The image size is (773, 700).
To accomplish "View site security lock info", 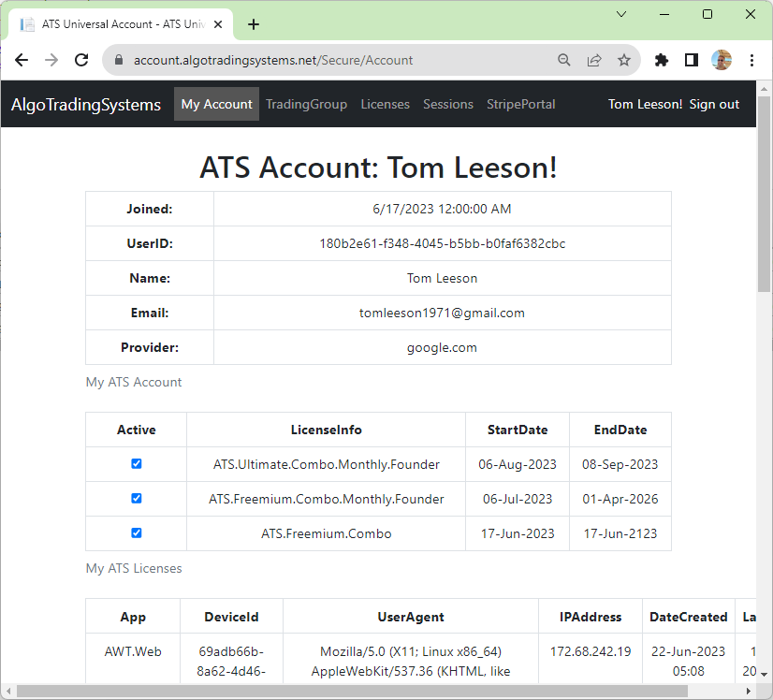I will pos(118,60).
